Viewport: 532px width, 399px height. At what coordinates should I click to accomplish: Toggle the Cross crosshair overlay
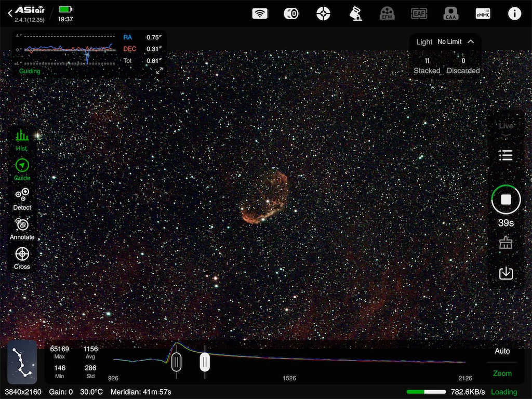pyautogui.click(x=22, y=258)
